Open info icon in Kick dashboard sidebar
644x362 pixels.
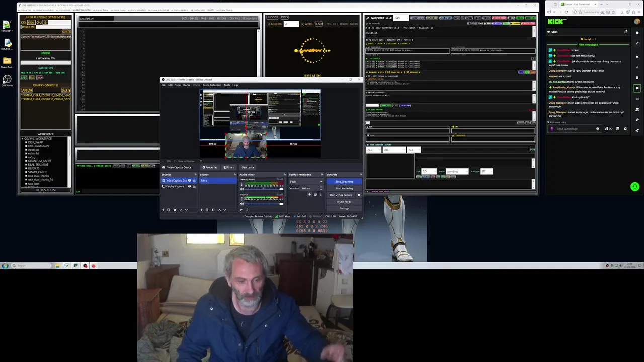point(637,33)
